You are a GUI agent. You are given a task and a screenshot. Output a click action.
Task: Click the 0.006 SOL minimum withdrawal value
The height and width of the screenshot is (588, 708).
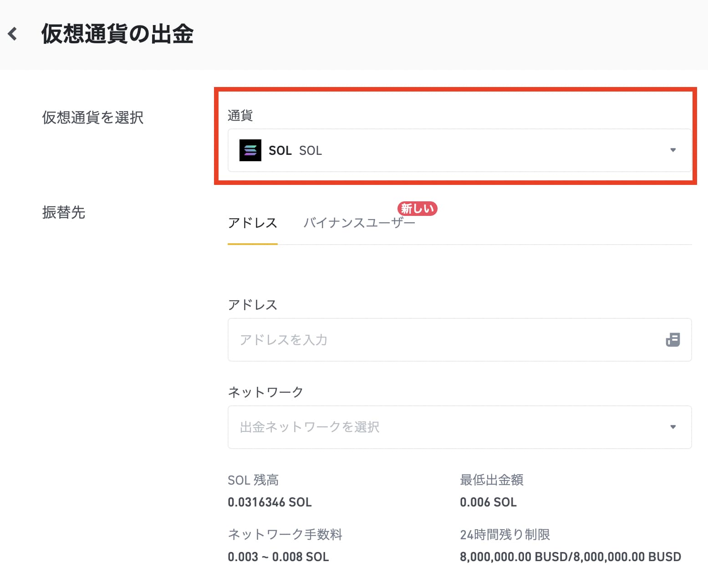pos(488,502)
